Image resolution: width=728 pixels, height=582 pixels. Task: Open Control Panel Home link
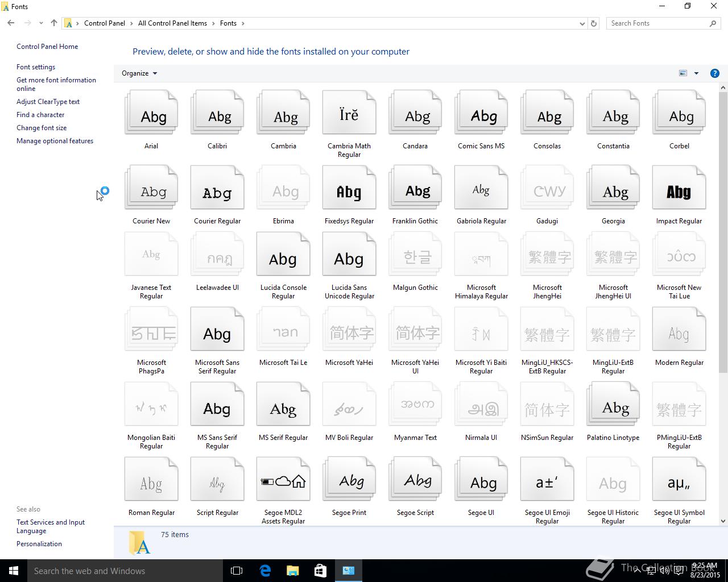tap(47, 47)
